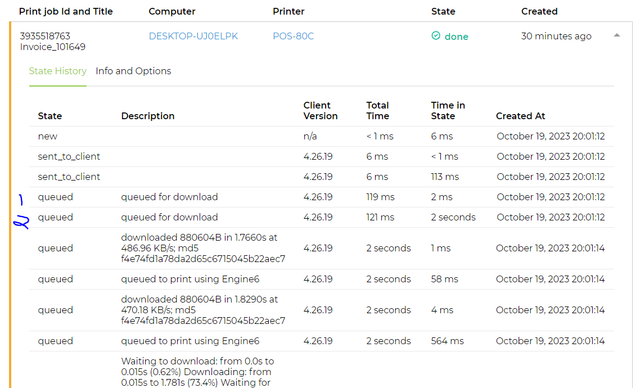Switch to the State History tab
The height and width of the screenshot is (388, 640).
58,71
